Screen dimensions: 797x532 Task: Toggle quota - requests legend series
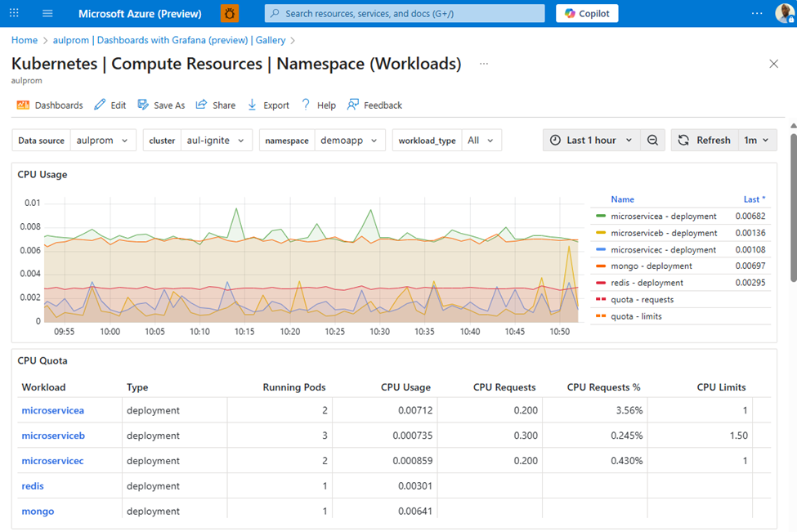tap(642, 299)
